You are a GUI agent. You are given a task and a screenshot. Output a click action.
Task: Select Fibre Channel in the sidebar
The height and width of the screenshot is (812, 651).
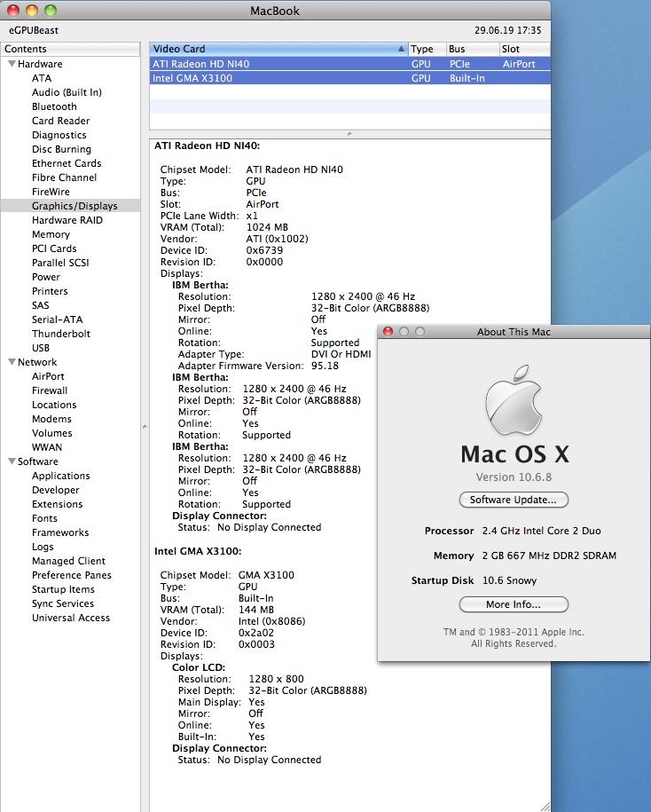click(64, 177)
